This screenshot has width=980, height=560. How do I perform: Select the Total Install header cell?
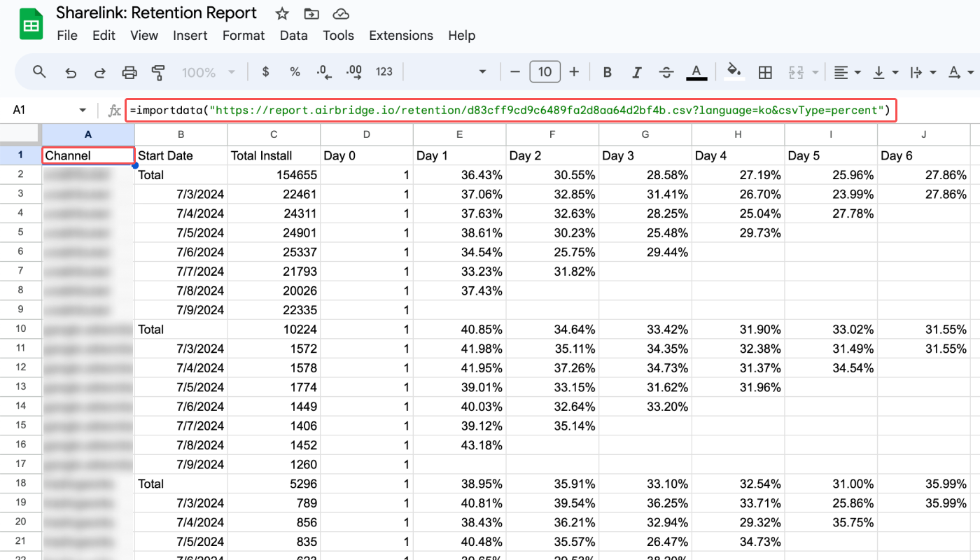(274, 155)
